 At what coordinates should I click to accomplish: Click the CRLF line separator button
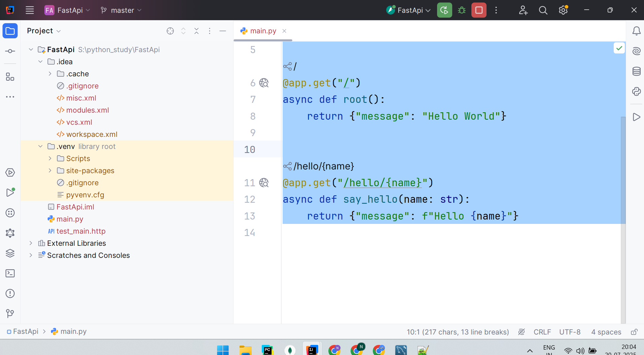542,332
